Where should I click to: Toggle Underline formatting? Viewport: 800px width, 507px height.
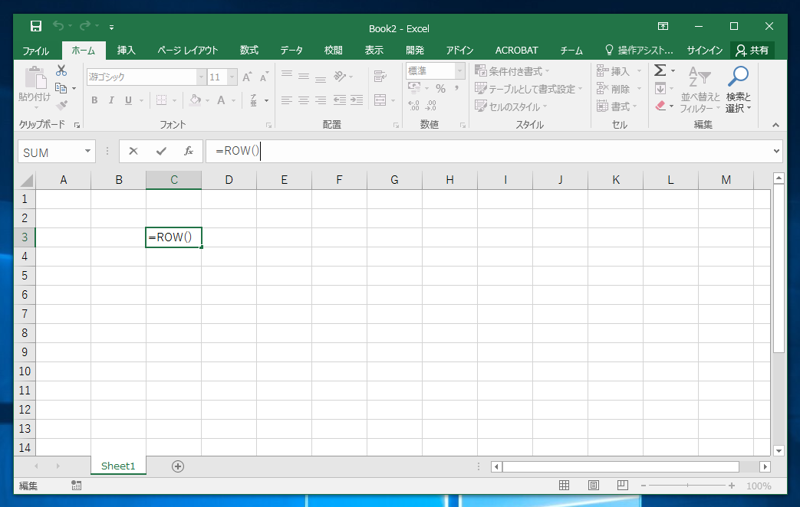tap(129, 100)
